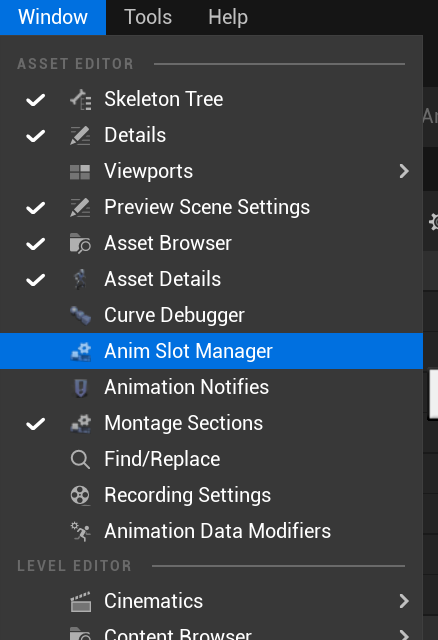This screenshot has height=640, width=438.
Task: Click the Animation Data Modifiers icon
Action: pos(80,531)
